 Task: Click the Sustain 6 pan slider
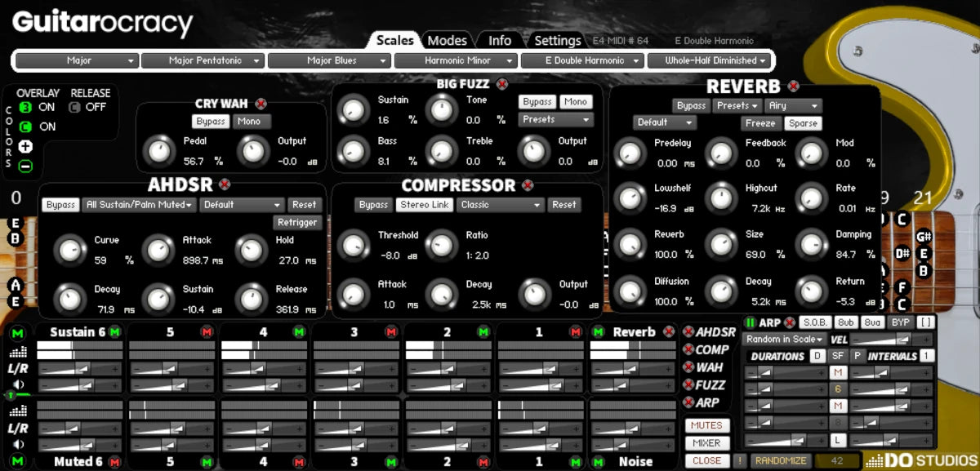[79, 370]
